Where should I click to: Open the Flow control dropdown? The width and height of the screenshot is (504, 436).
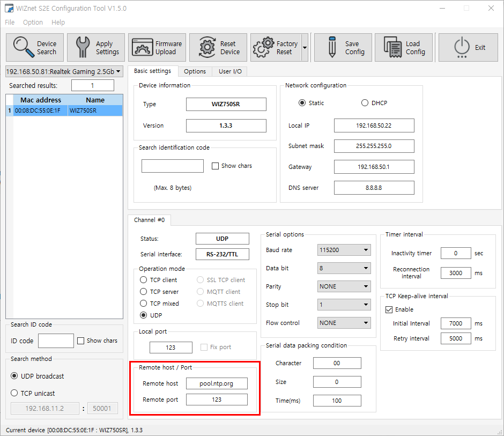click(x=344, y=323)
